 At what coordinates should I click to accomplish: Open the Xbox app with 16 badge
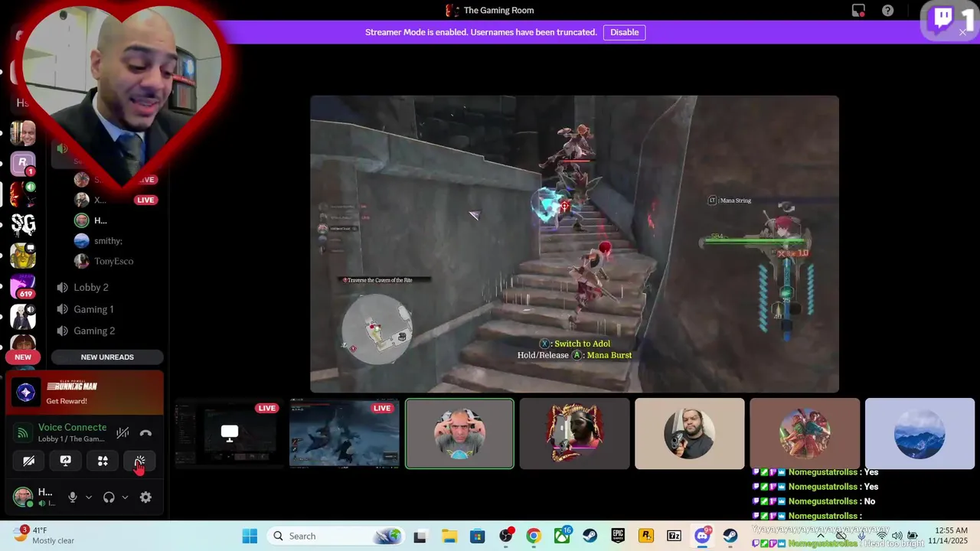(562, 536)
